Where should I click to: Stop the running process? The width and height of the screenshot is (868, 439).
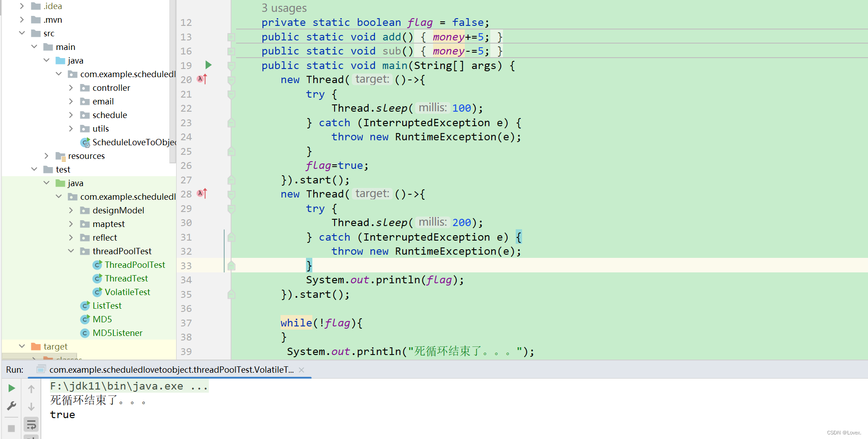point(12,428)
